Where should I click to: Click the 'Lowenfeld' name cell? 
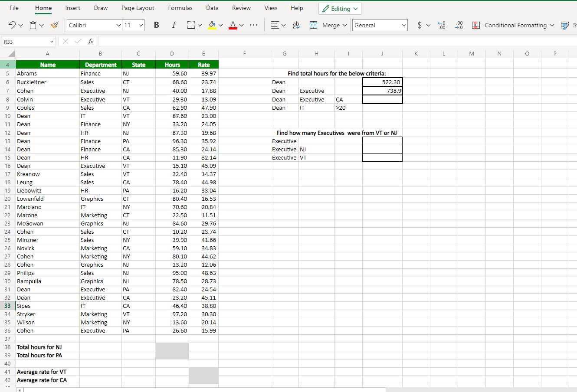48,199
